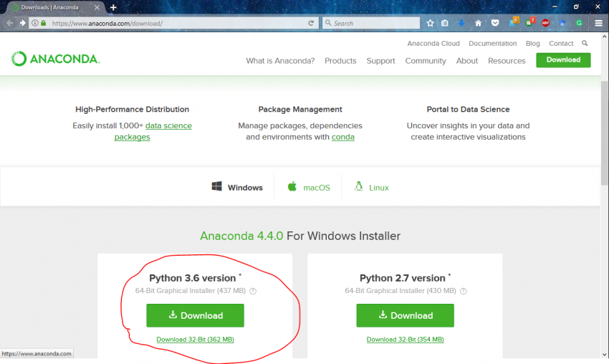Open the Firefox downloads arrow icon
Viewport: 609px width, 364px height.
(x=461, y=23)
